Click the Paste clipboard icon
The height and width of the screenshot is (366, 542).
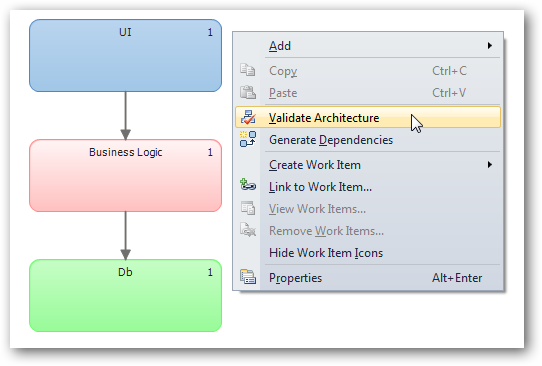pyautogui.click(x=247, y=92)
